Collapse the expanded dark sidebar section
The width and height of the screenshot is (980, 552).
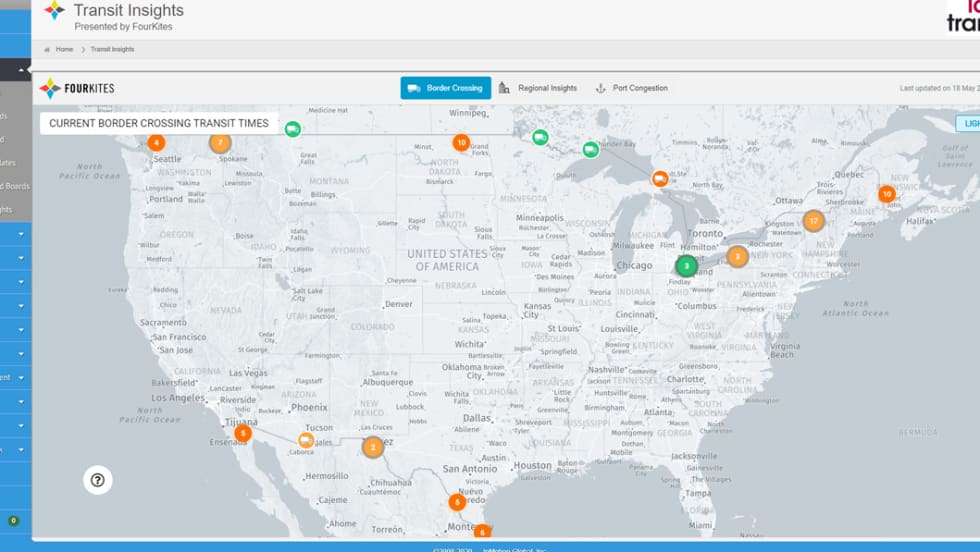(x=21, y=70)
